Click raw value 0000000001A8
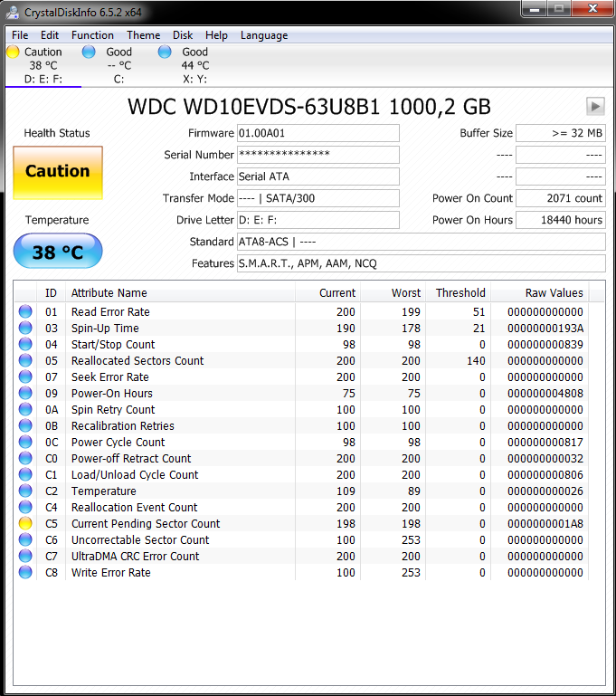This screenshot has height=696, width=616. pyautogui.click(x=545, y=524)
